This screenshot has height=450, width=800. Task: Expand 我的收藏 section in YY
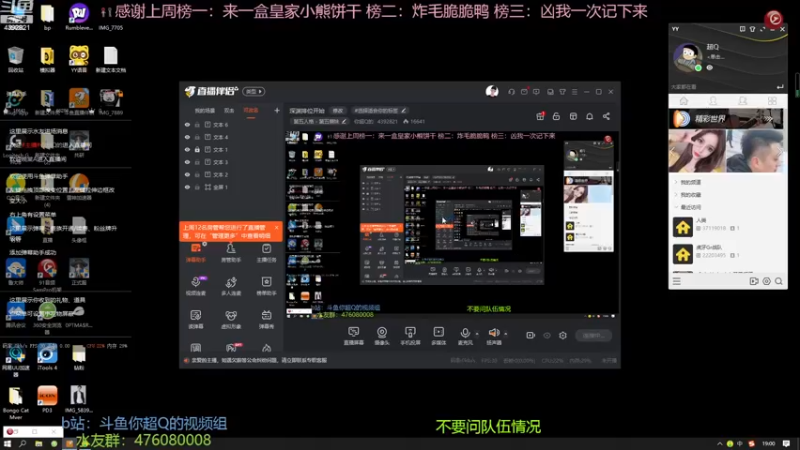[x=690, y=195]
